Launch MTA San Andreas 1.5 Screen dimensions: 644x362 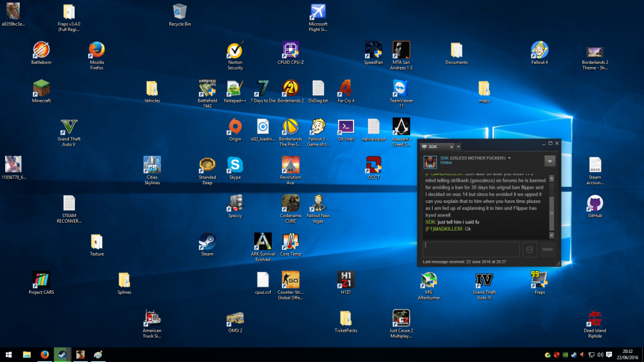[401, 55]
